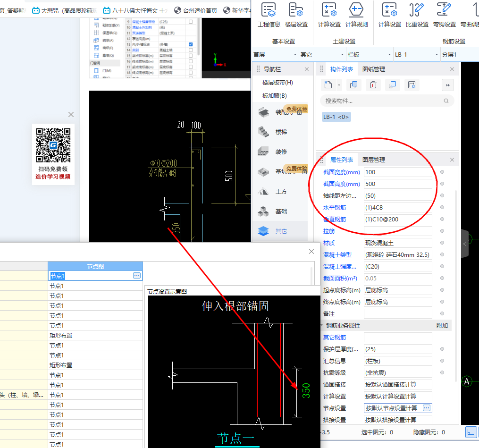Select 楼梯 category in navigation bar
Image resolution: width=479 pixels, height=448 pixels.
tap(281, 132)
